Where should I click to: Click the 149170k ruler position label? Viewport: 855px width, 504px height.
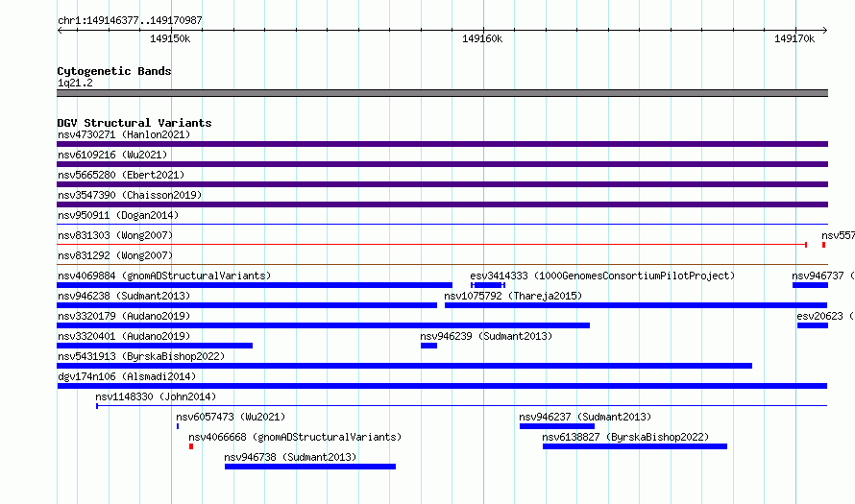[794, 38]
